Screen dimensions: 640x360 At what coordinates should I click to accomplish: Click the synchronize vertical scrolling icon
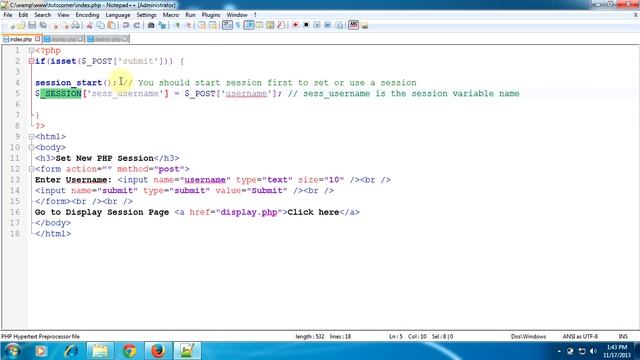(x=202, y=25)
